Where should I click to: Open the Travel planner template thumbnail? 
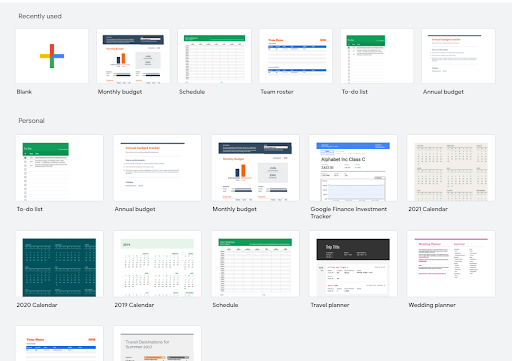click(353, 264)
